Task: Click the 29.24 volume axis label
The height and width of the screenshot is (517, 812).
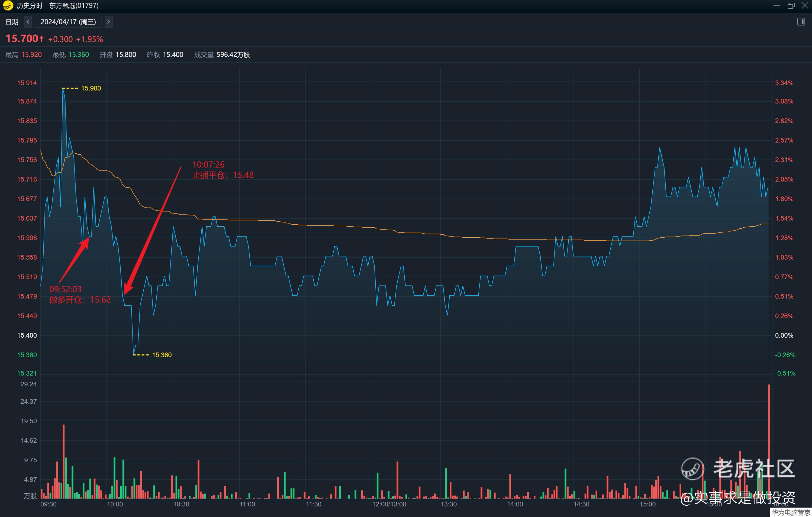Action: (x=29, y=384)
